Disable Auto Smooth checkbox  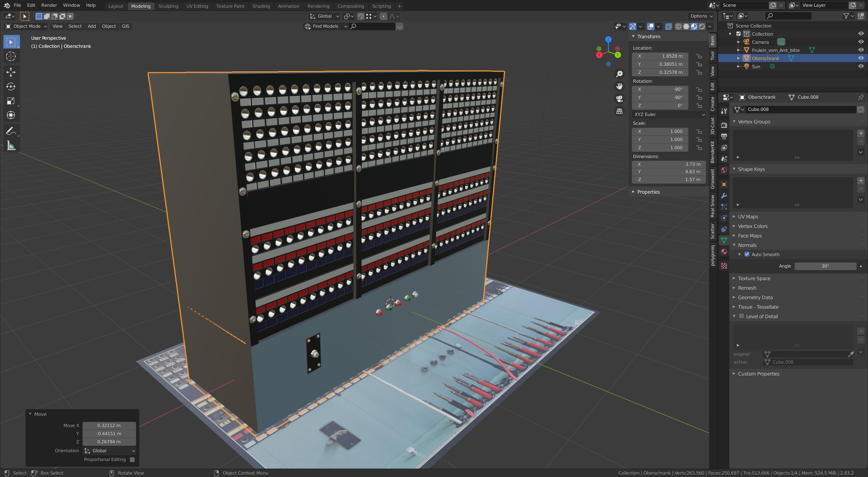(x=747, y=254)
